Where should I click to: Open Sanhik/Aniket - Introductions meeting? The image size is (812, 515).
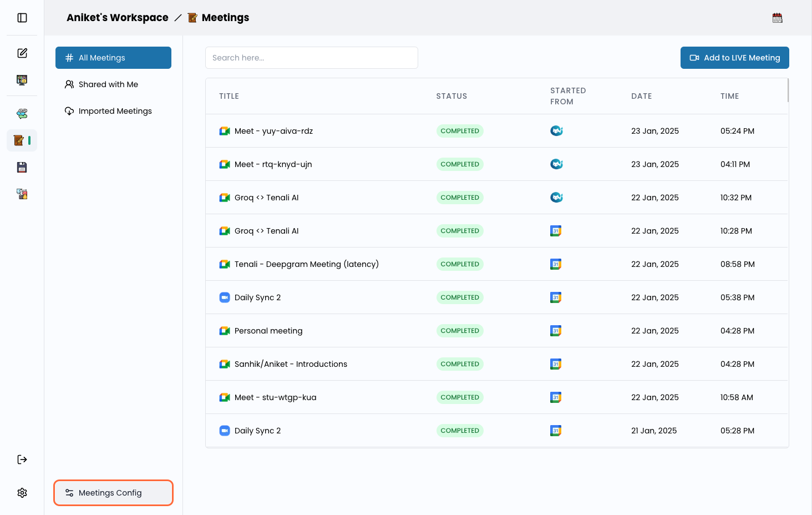[x=291, y=364]
